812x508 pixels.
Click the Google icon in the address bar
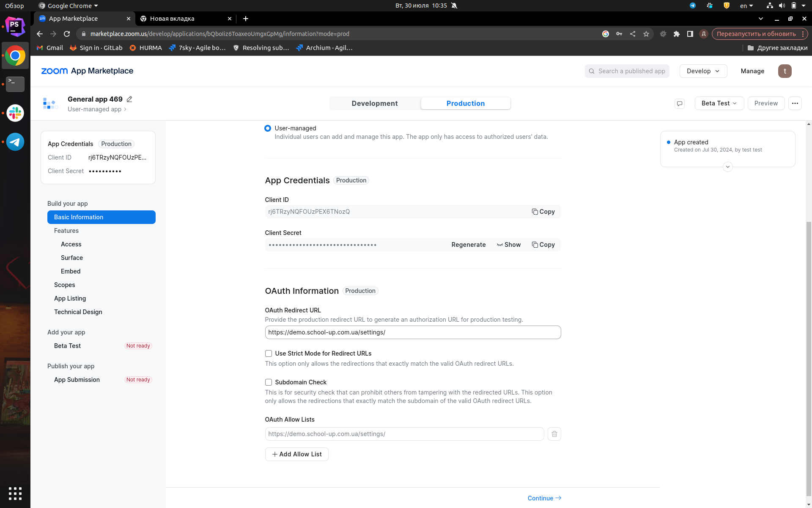(606, 34)
